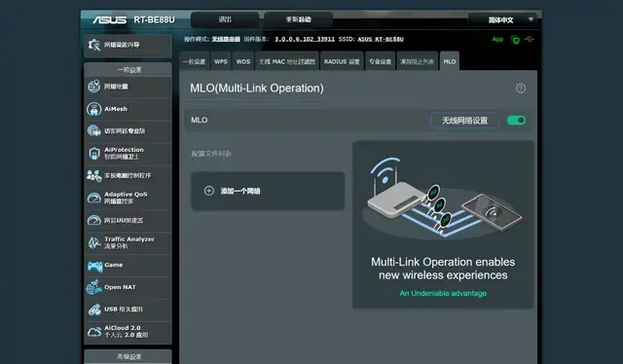Open the RADIUS settings tab

click(342, 61)
